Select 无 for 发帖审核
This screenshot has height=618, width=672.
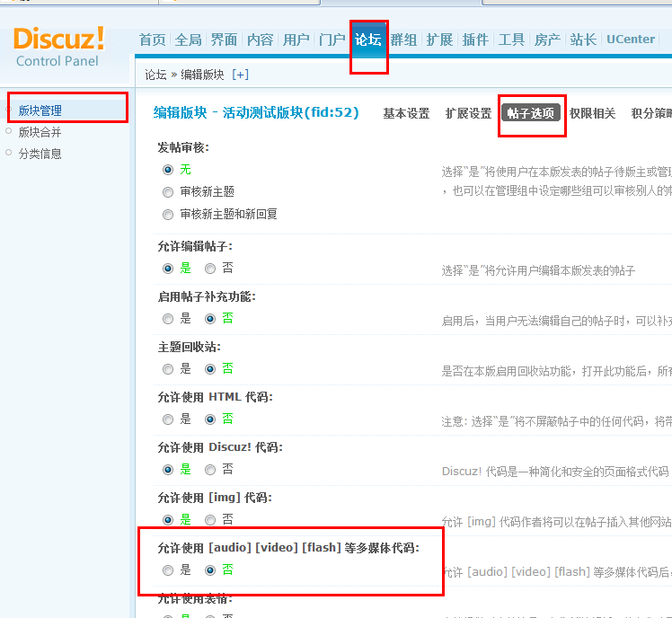click(168, 170)
